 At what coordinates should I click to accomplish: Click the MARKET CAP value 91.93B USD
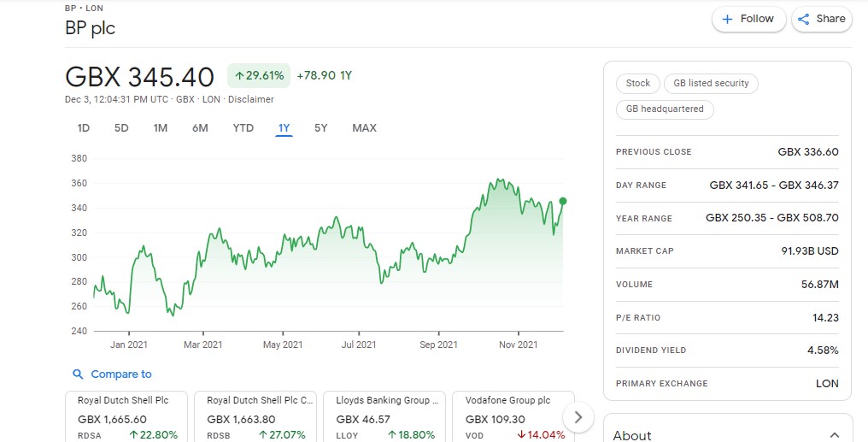pos(810,250)
